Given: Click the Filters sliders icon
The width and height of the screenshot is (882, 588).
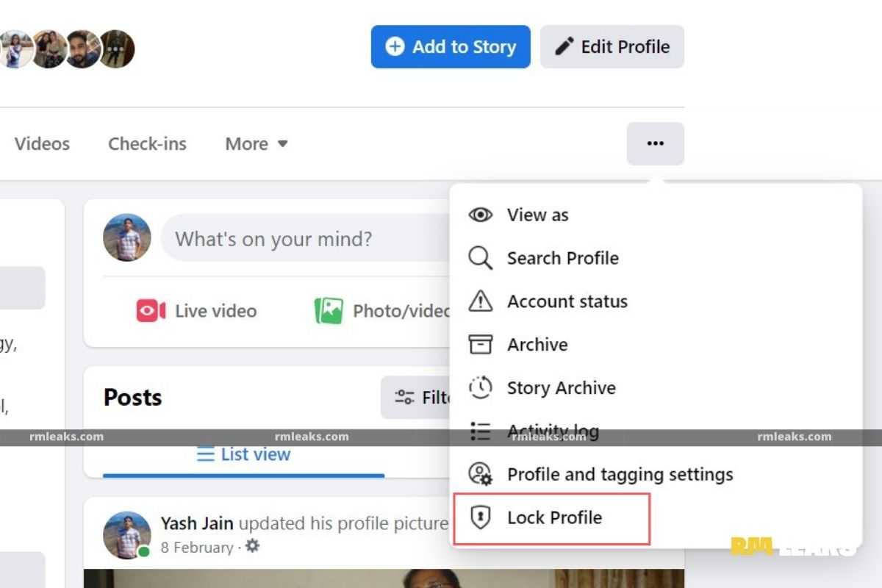Looking at the screenshot, I should [x=404, y=398].
